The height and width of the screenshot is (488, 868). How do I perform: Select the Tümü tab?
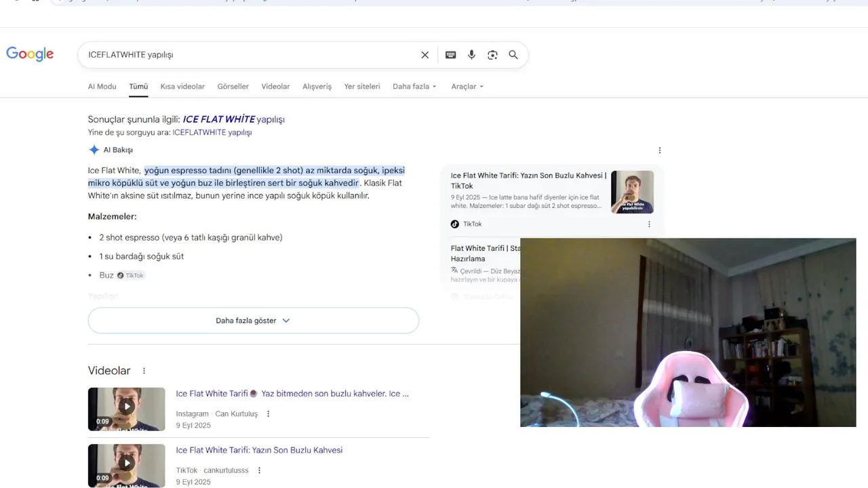[x=138, y=87]
